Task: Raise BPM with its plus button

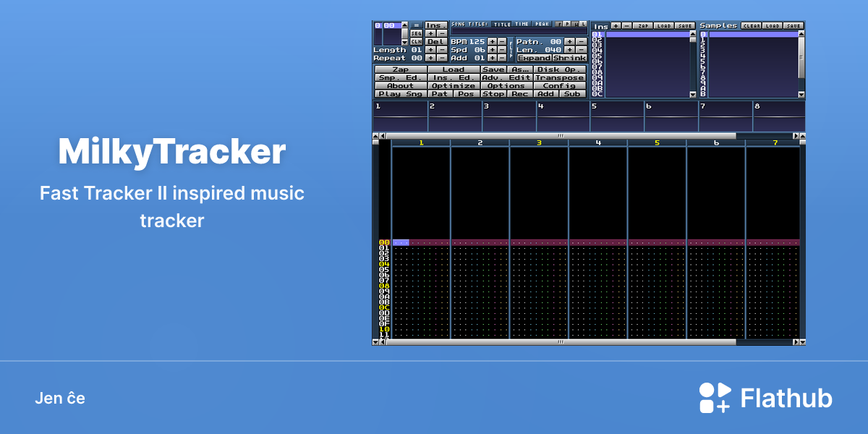Action: coord(492,42)
